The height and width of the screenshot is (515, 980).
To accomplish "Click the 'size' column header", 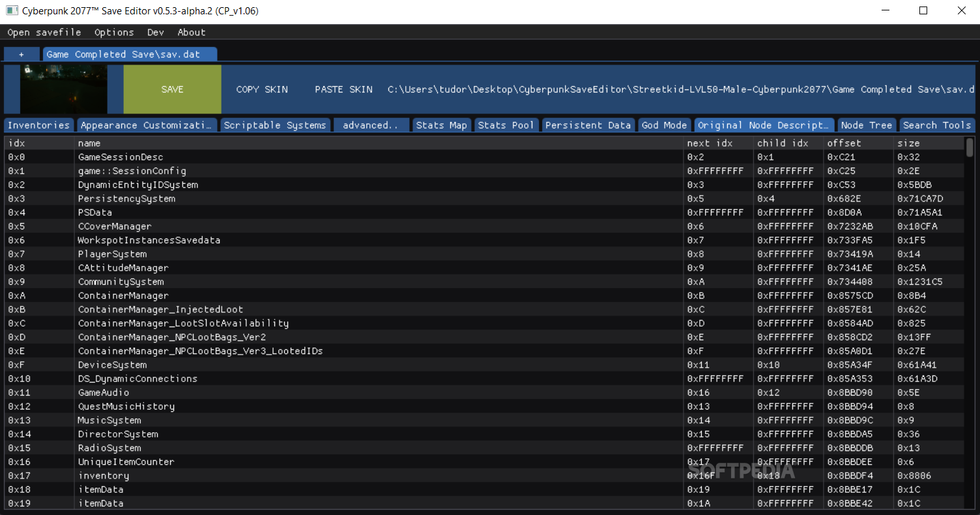I will 908,143.
